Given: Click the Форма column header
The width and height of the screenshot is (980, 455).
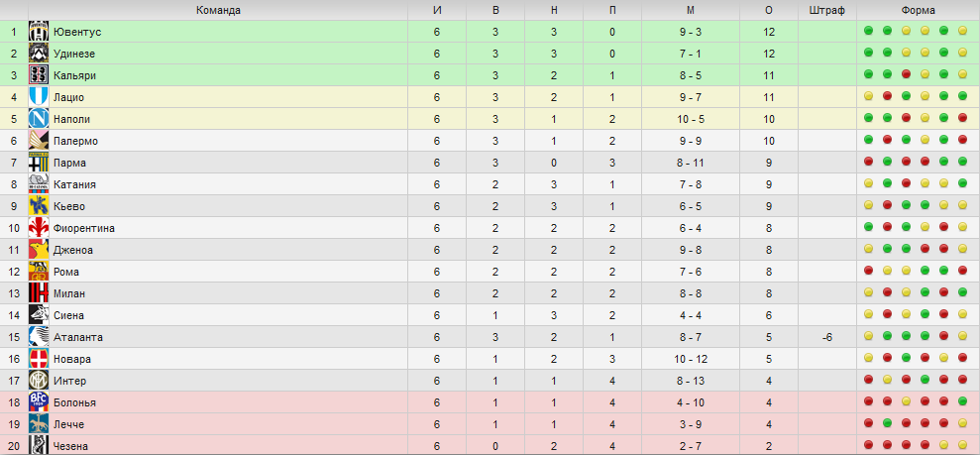Looking at the screenshot, I should point(919,10).
